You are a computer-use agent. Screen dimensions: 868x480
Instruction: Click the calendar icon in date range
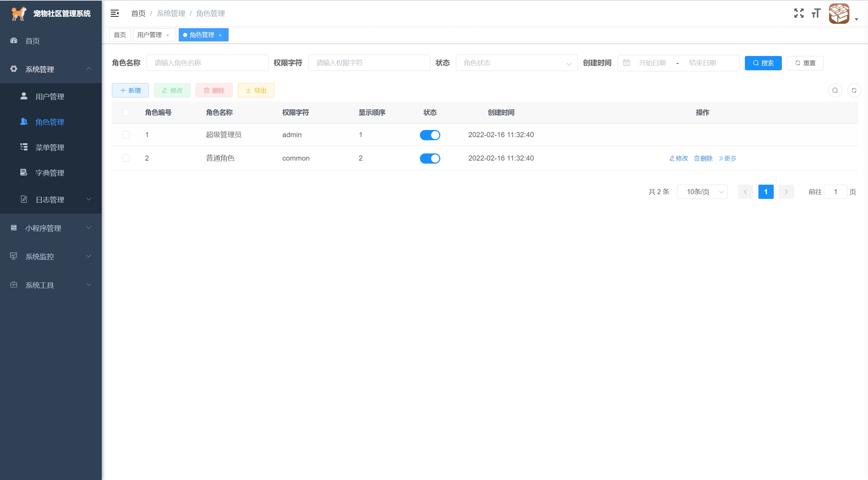pyautogui.click(x=626, y=63)
